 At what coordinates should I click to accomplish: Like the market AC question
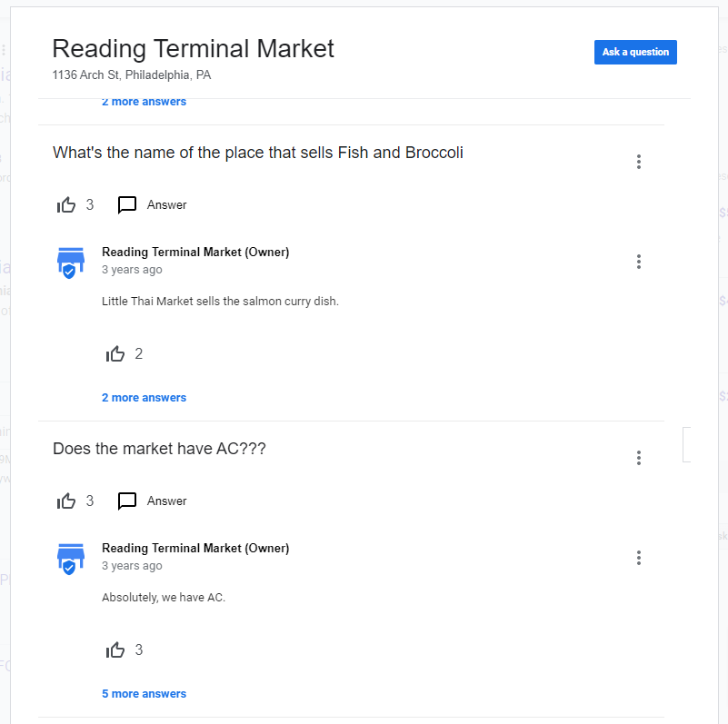[66, 501]
